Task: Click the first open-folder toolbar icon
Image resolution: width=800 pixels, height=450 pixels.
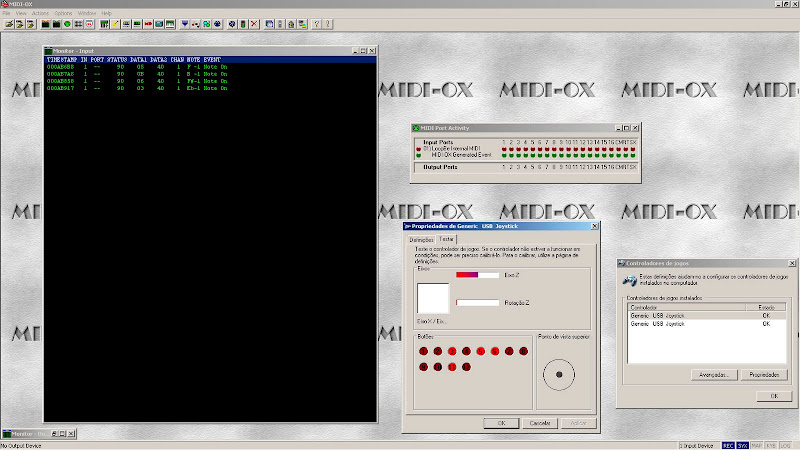Action: 9,24
